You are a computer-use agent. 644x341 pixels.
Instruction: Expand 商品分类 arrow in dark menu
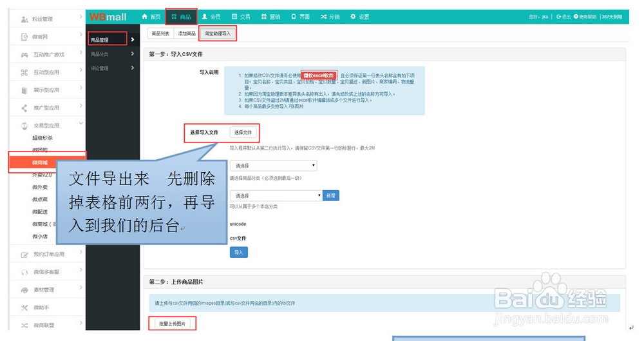(133, 54)
